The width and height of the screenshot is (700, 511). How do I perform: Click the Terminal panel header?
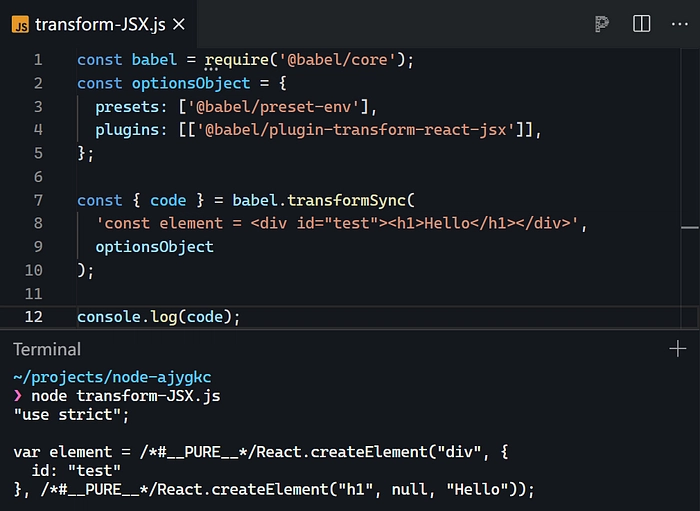click(47, 349)
